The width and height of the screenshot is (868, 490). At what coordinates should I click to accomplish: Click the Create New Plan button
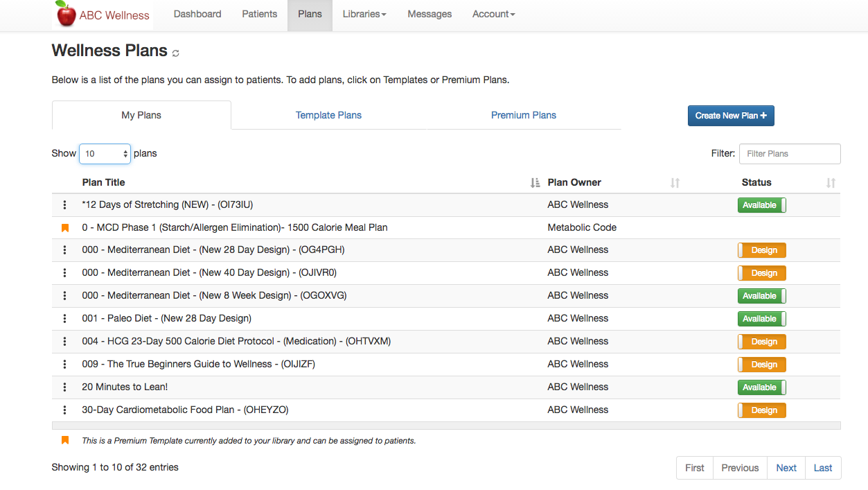(730, 116)
